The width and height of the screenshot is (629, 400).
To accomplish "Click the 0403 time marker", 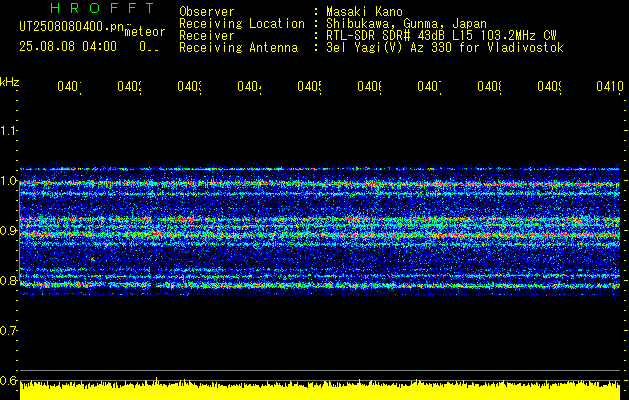I will [x=189, y=86].
